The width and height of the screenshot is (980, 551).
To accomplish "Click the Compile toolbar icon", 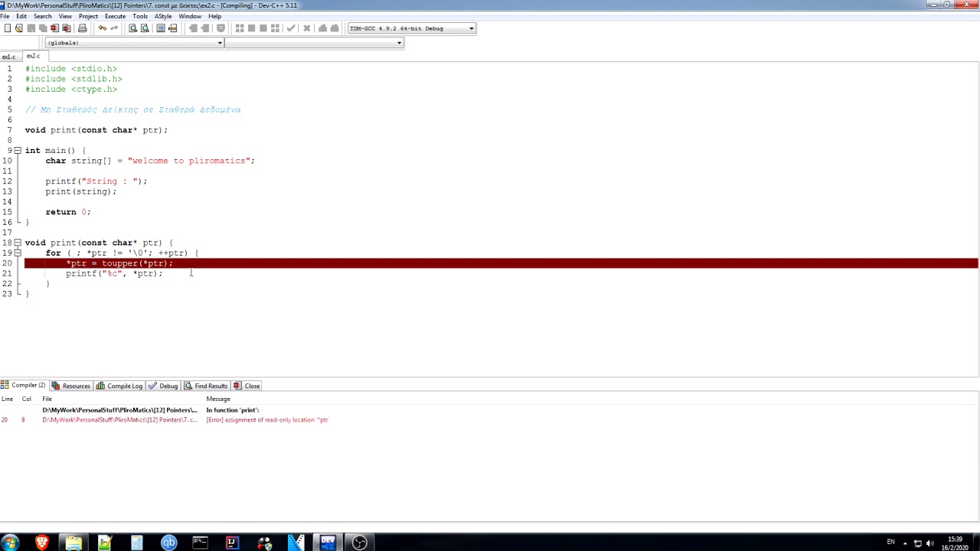I will (240, 28).
